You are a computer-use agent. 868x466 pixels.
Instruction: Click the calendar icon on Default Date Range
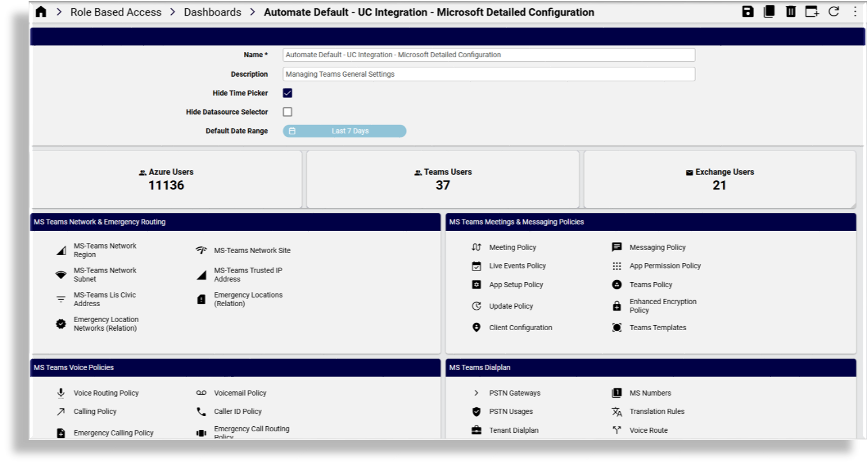tap(292, 131)
